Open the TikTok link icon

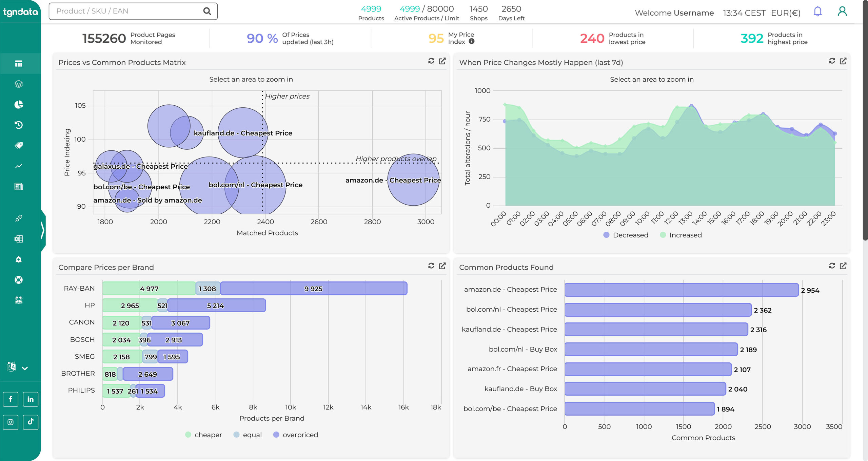point(31,422)
